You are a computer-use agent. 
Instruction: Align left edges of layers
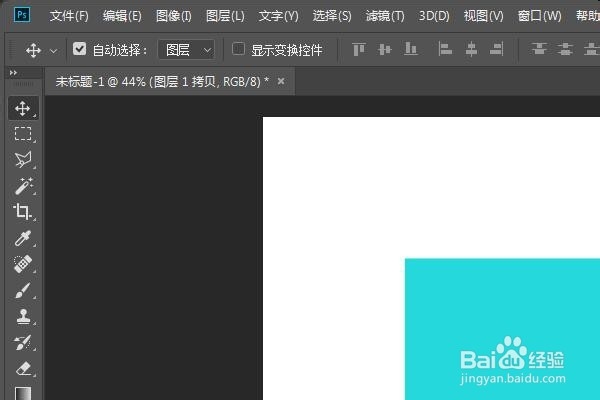445,49
